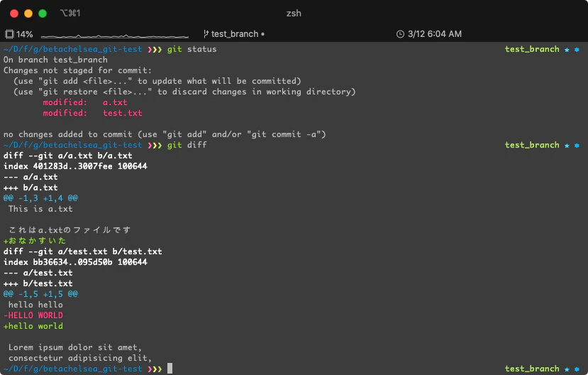Screen dimensions: 588x375
Task: Click the '@@ -1,3 +1,4 @@' hunk header
Action: [40, 198]
